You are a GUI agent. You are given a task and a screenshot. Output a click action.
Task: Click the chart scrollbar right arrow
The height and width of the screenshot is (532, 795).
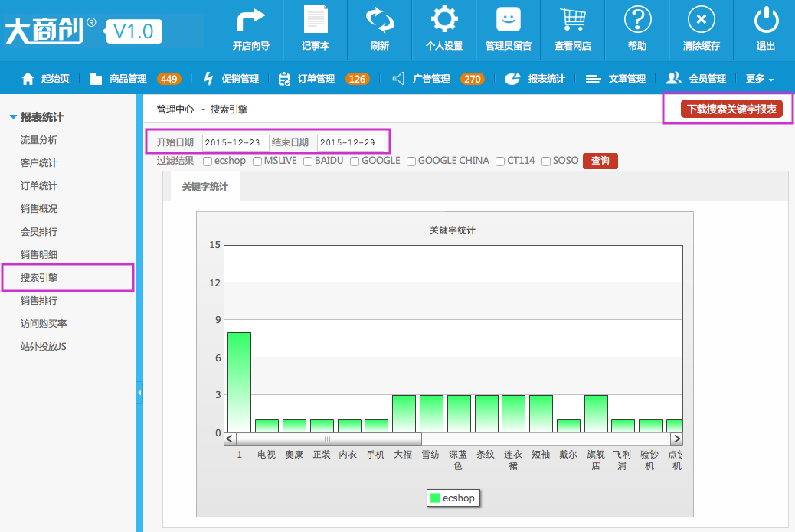click(x=676, y=439)
